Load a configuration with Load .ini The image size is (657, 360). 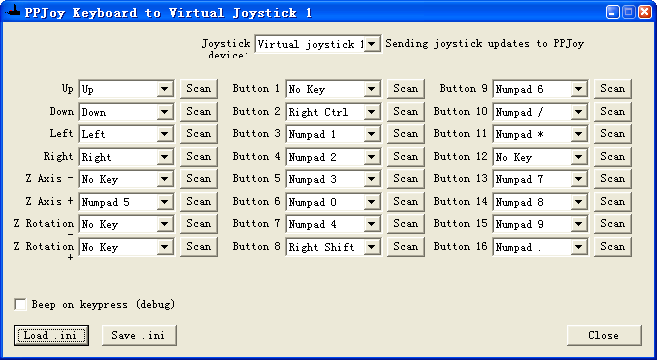coord(51,335)
